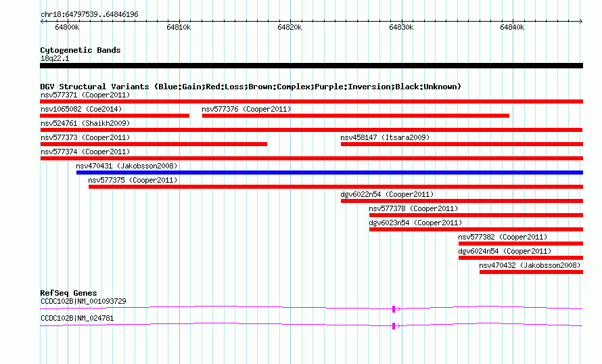Click the red bar of dgv6022n54
Screen dimensions: 602x364
click(x=462, y=201)
